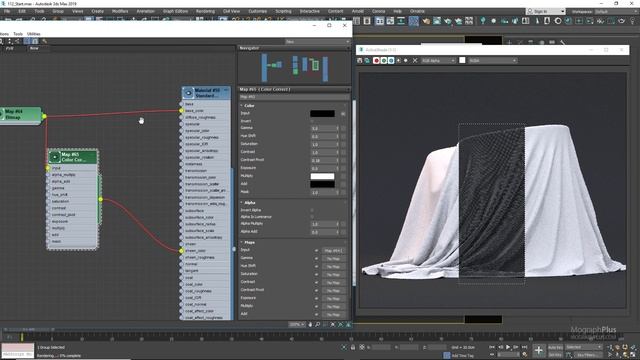Viewport: 640px width, 360px height.
Task: Open the Scripting menu
Action: pos(283,11)
